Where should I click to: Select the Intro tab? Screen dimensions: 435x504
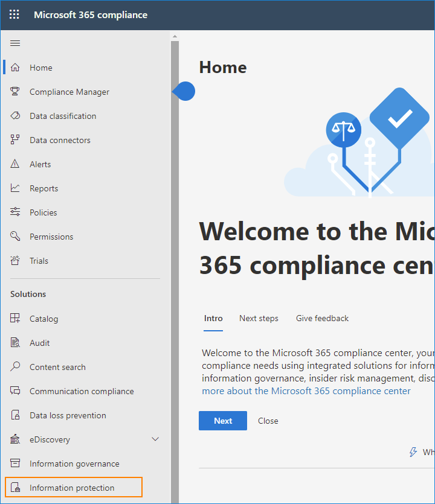[213, 318]
